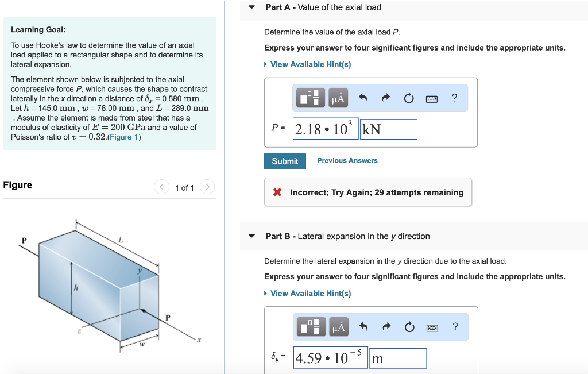Image resolution: width=588 pixels, height=374 pixels.
Task: Click the help question mark in Part A toolbar
Action: click(x=454, y=98)
